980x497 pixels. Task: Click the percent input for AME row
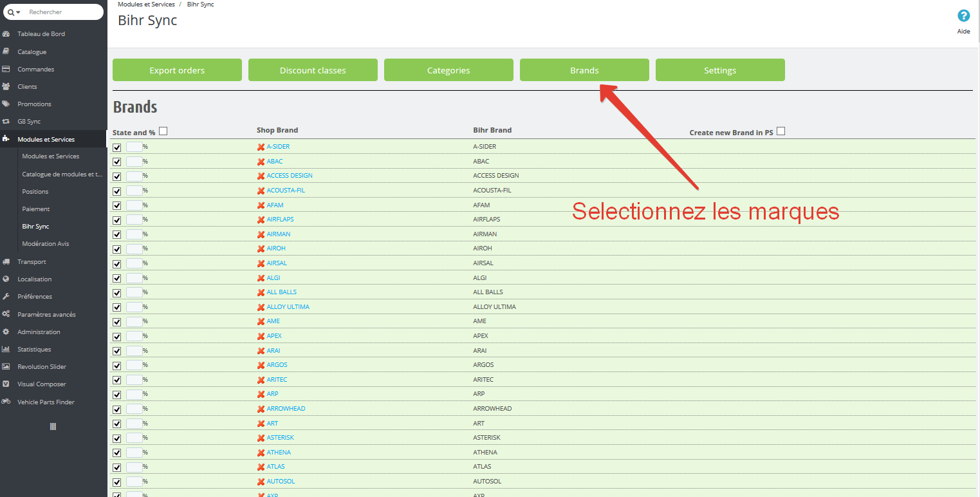tap(134, 321)
